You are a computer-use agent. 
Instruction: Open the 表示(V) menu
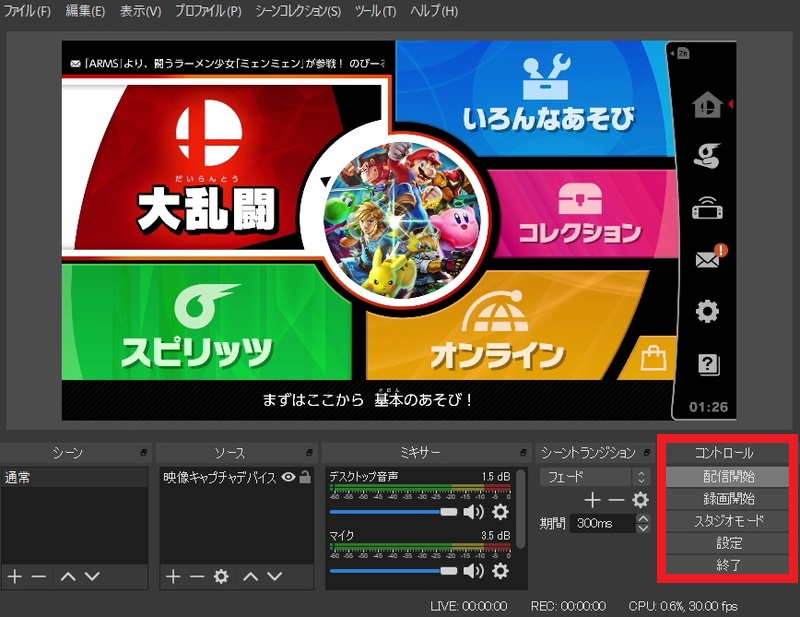pyautogui.click(x=140, y=11)
